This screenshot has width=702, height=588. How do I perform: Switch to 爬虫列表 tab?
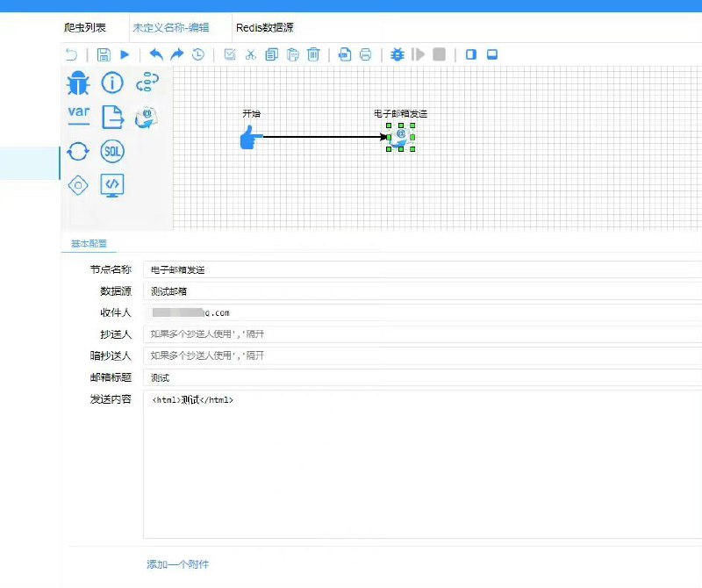84,27
